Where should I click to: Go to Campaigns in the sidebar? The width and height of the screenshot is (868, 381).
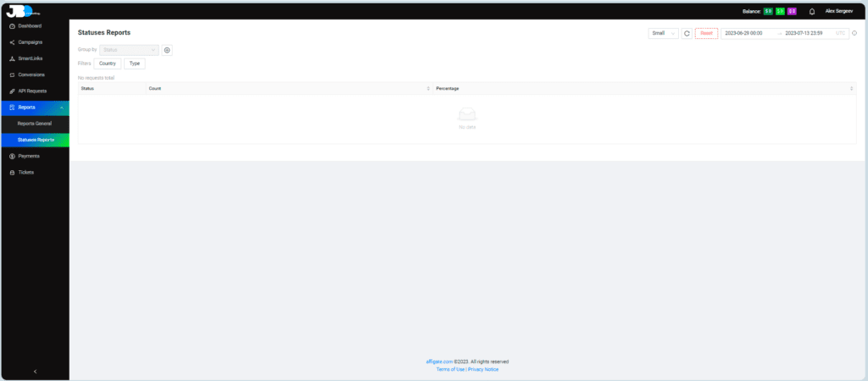coord(31,42)
